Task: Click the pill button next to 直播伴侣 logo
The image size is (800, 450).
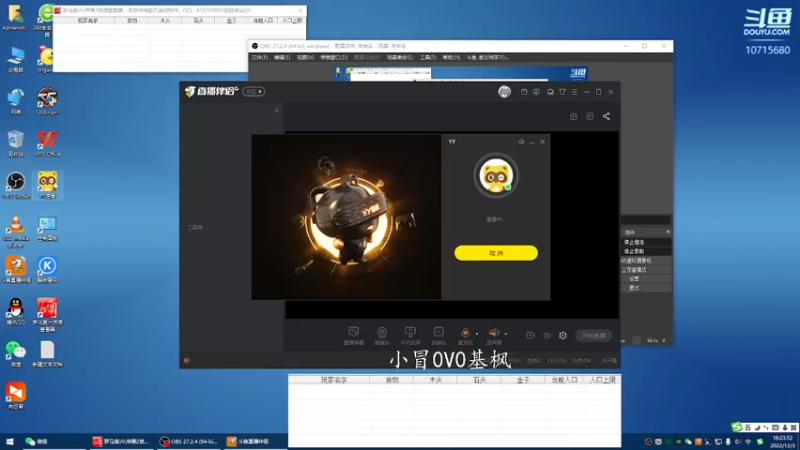Action: point(254,91)
